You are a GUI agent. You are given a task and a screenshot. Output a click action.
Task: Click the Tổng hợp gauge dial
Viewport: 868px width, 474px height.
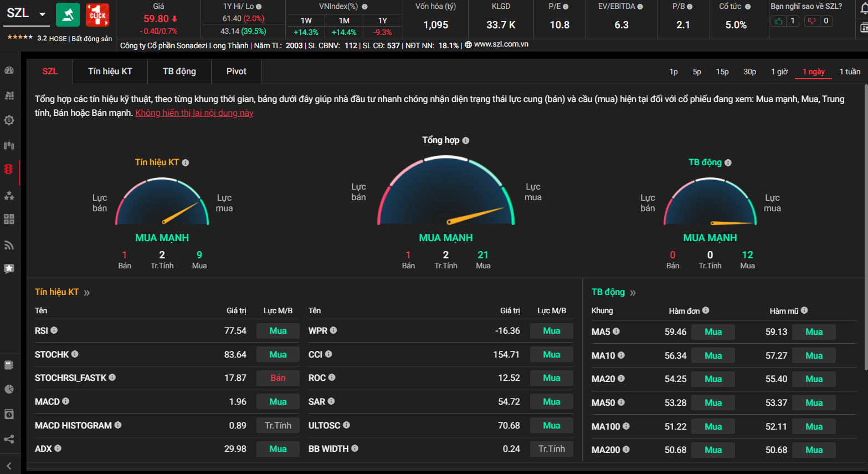tap(446, 194)
